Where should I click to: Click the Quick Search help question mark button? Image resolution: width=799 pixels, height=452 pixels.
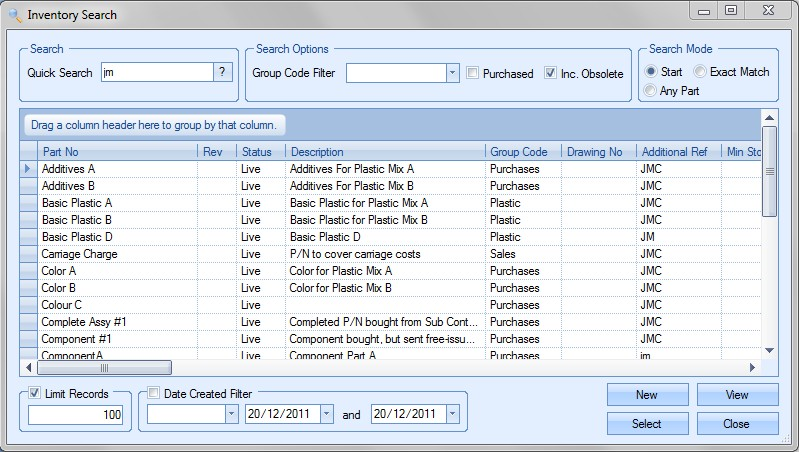click(224, 72)
